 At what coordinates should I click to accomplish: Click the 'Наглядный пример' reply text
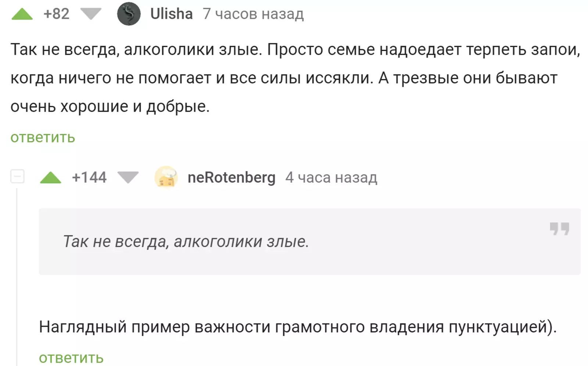pos(298,327)
